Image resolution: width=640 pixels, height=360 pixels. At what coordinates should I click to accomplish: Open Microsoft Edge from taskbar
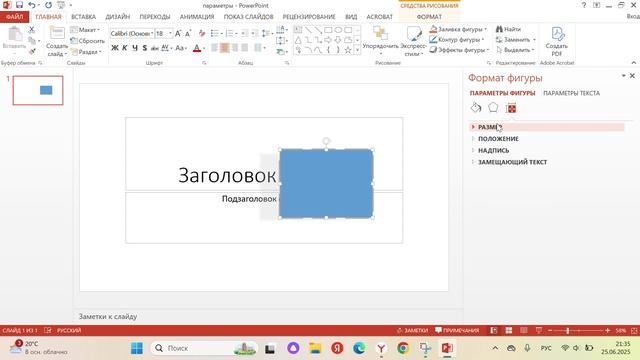coord(359,348)
